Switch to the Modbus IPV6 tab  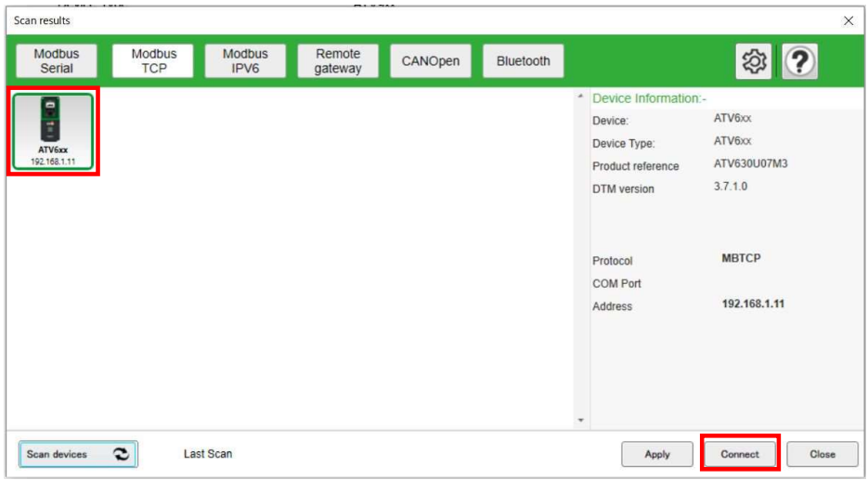pos(245,61)
